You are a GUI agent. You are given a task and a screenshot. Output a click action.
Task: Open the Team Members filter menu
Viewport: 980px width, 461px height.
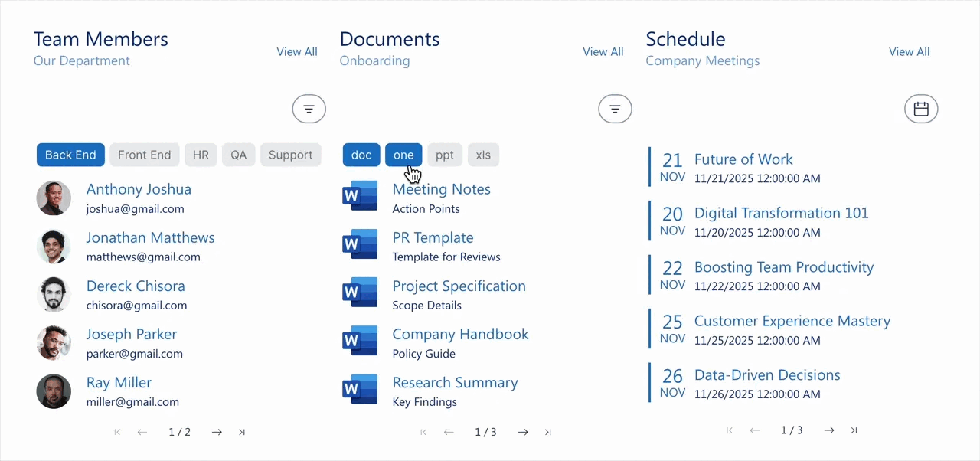(x=309, y=109)
